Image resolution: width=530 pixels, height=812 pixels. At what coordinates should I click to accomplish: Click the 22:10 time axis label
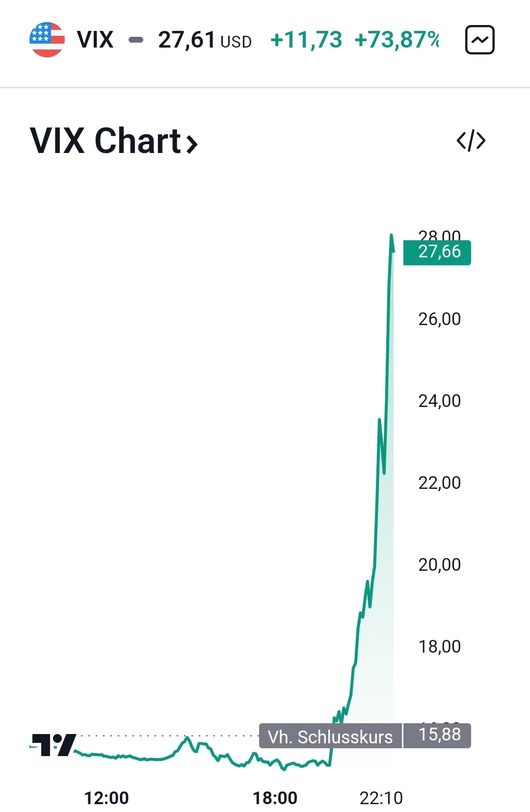[381, 798]
